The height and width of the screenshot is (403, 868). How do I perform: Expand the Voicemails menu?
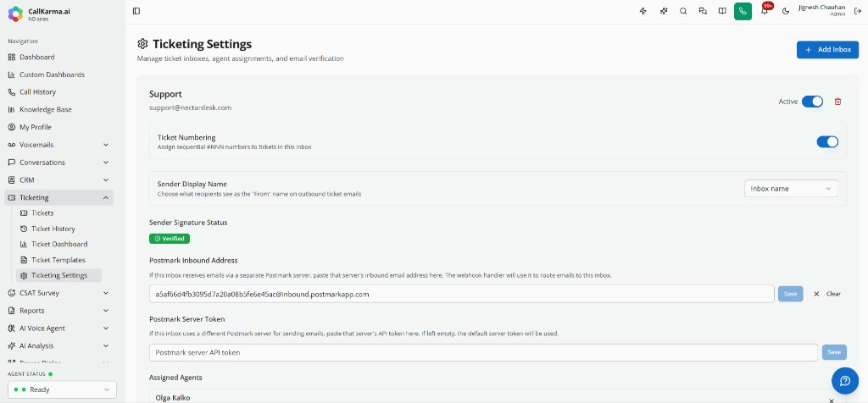tap(58, 145)
